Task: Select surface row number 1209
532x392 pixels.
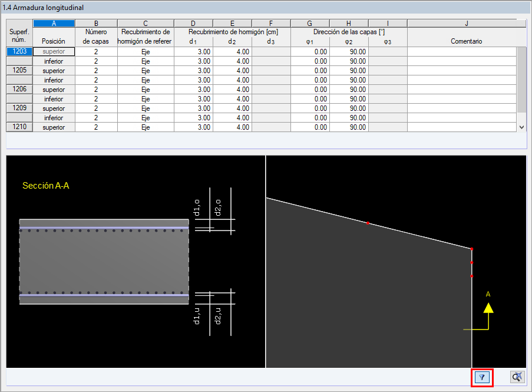Action: (x=19, y=108)
